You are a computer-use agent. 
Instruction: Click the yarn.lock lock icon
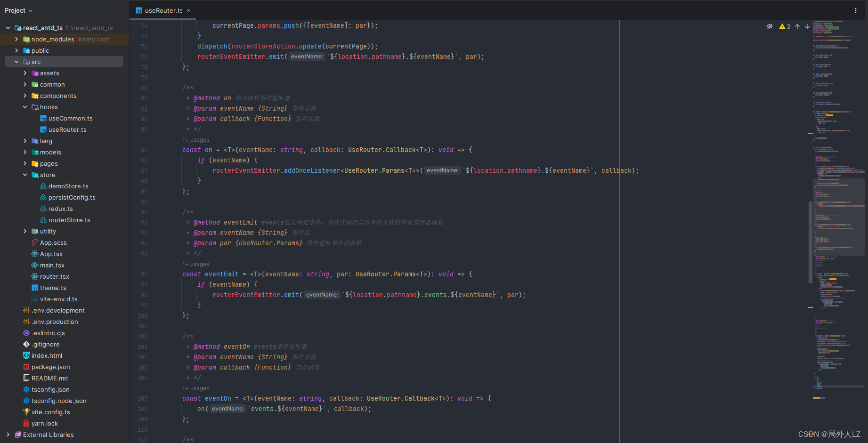pos(26,423)
